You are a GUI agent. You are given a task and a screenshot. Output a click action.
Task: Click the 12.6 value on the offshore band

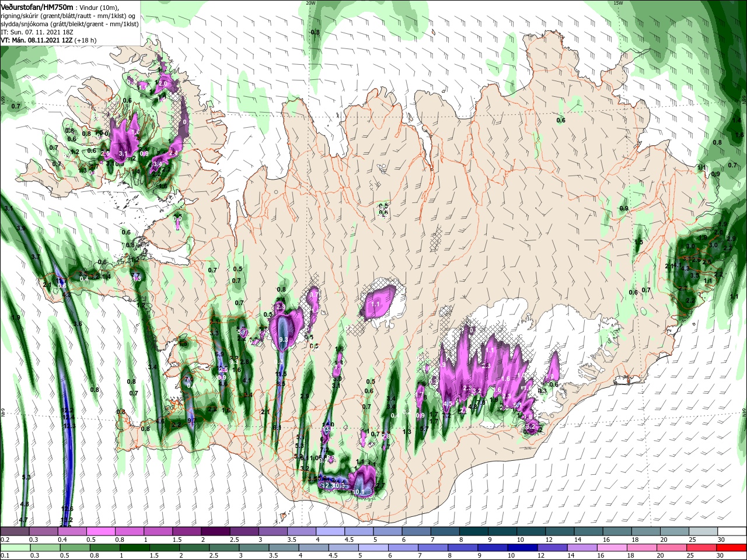(67, 509)
